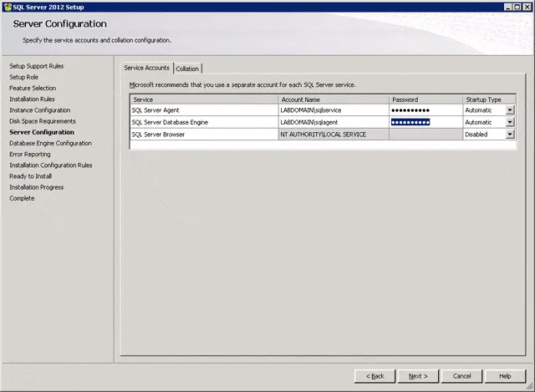The height and width of the screenshot is (392, 535).
Task: Click the Database Engine password field
Action: click(x=425, y=122)
